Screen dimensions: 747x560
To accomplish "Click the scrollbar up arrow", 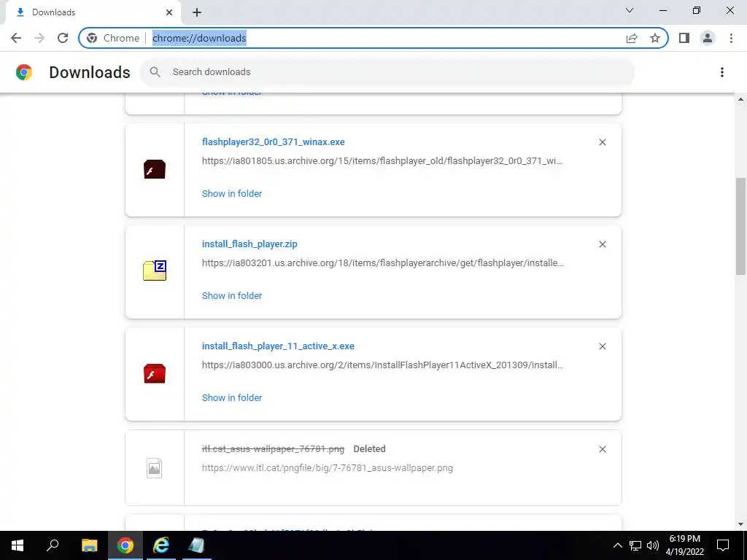I will [x=740, y=99].
